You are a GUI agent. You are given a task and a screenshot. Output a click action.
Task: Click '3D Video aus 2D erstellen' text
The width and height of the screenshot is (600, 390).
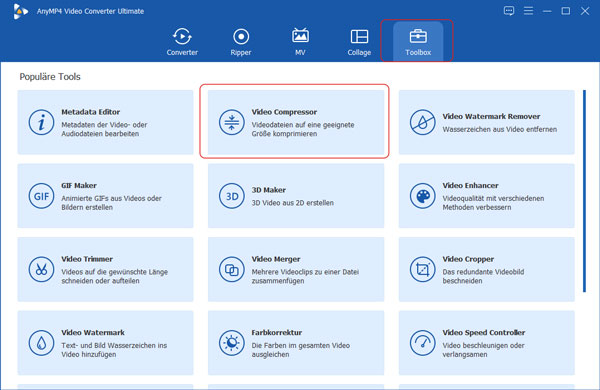[x=292, y=203]
